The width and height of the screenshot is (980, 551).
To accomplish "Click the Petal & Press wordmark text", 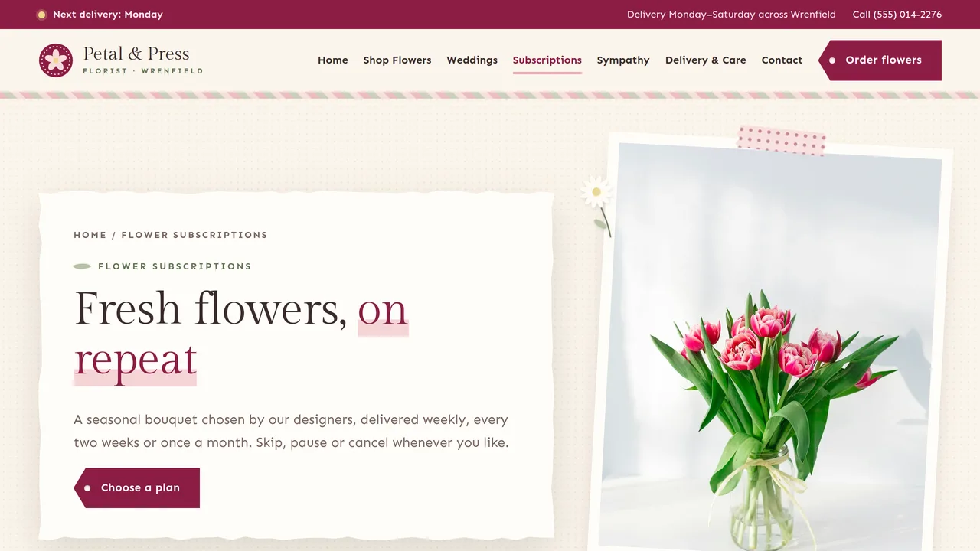I will click(136, 54).
